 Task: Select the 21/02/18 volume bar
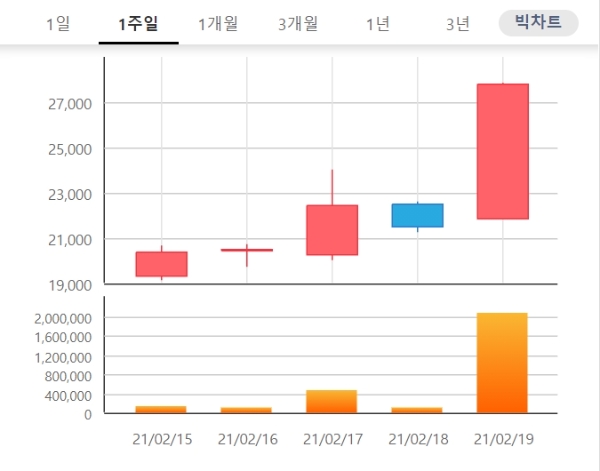[417, 410]
